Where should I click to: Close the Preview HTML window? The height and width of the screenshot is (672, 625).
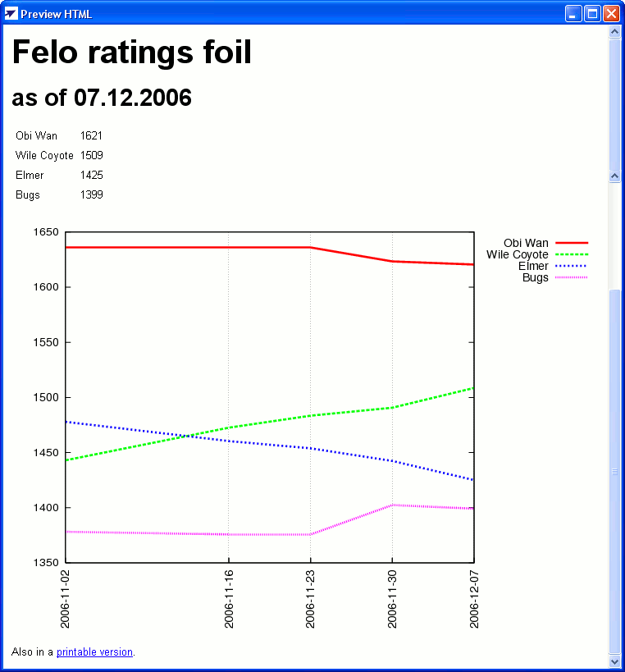[611, 14]
